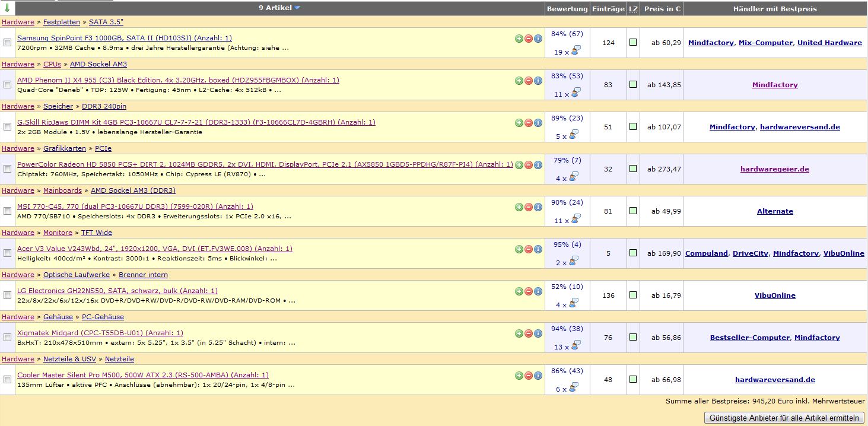Tick checkbox for Cooler Master Silent Pro row
This screenshot has width=868, height=426.
[7, 380]
